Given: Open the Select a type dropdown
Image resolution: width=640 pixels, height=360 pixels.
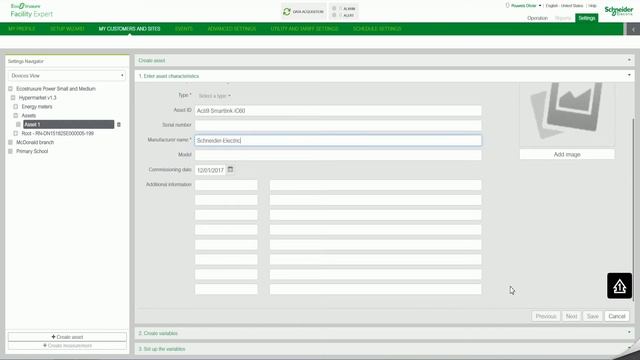Looking at the screenshot, I should point(215,96).
